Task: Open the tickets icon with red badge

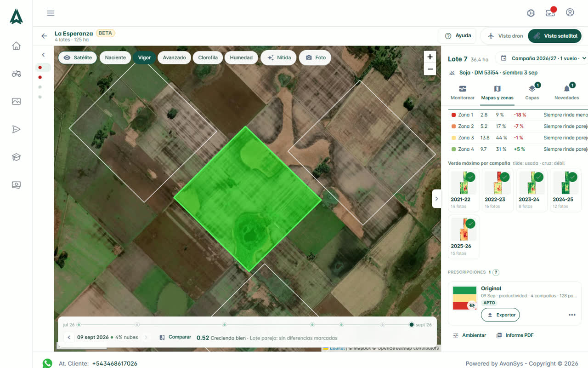Action: pyautogui.click(x=550, y=12)
